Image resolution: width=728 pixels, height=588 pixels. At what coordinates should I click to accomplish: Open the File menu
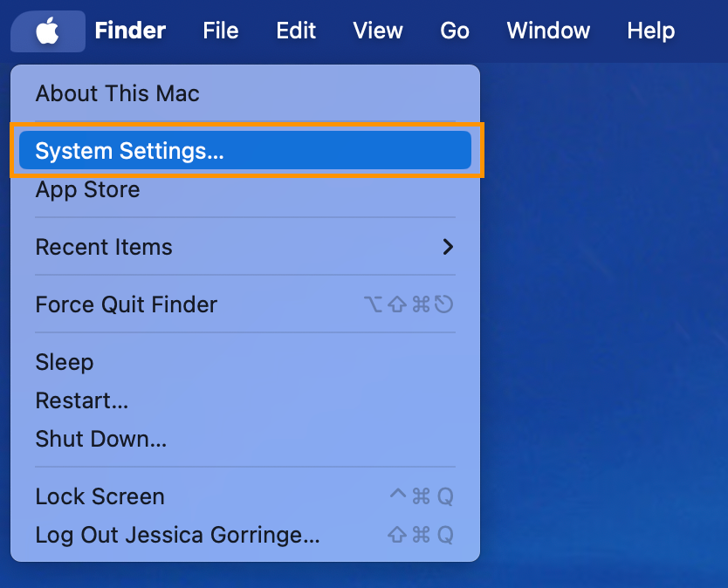221,31
